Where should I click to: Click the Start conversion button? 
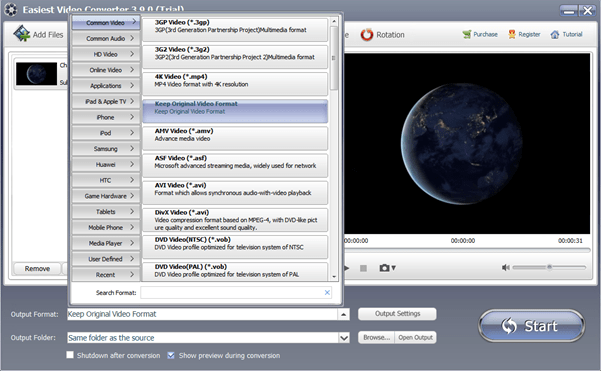click(531, 326)
